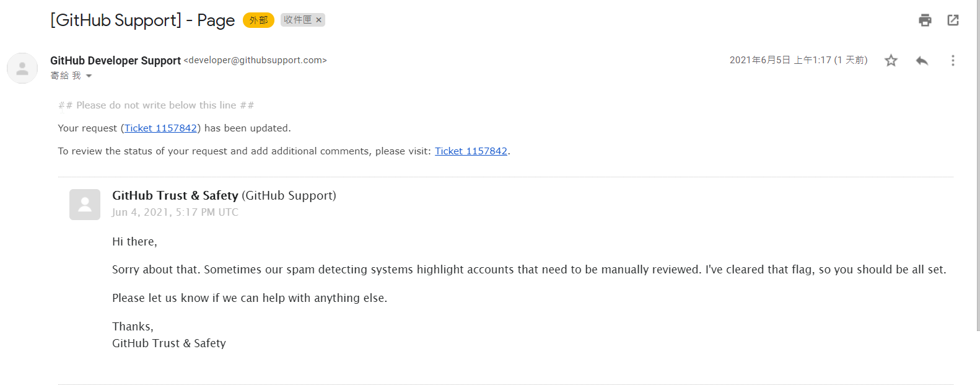The height and width of the screenshot is (385, 980).
Task: Click the developer@githubsupport.com address
Action: [255, 60]
